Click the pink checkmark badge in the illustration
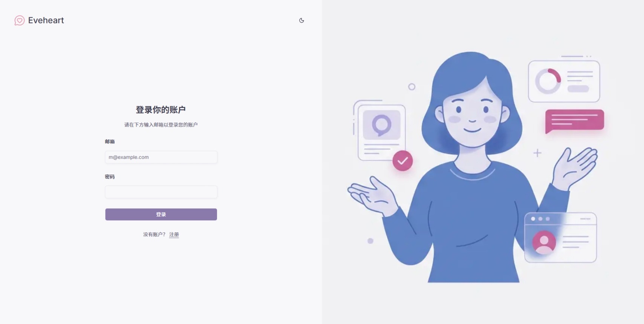 click(402, 161)
